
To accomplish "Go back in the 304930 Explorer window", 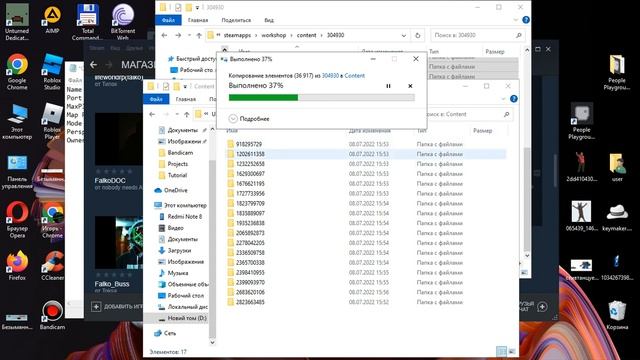I will (x=164, y=36).
